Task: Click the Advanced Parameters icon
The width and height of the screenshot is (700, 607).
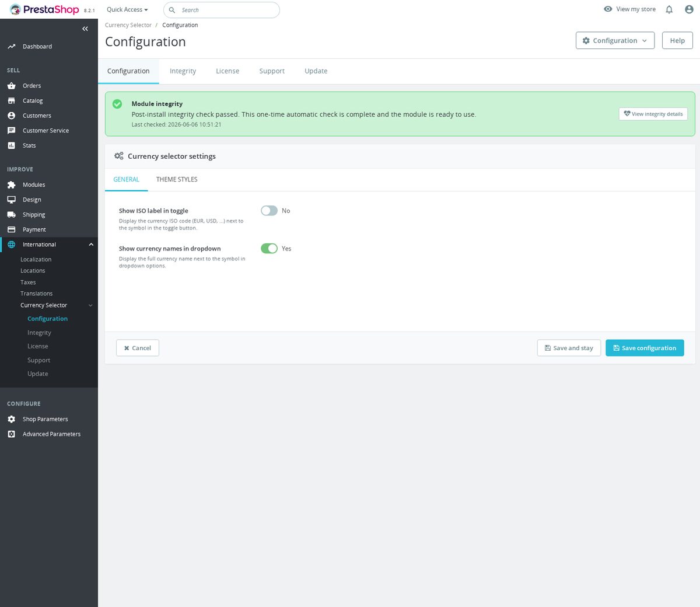Action: (x=11, y=434)
